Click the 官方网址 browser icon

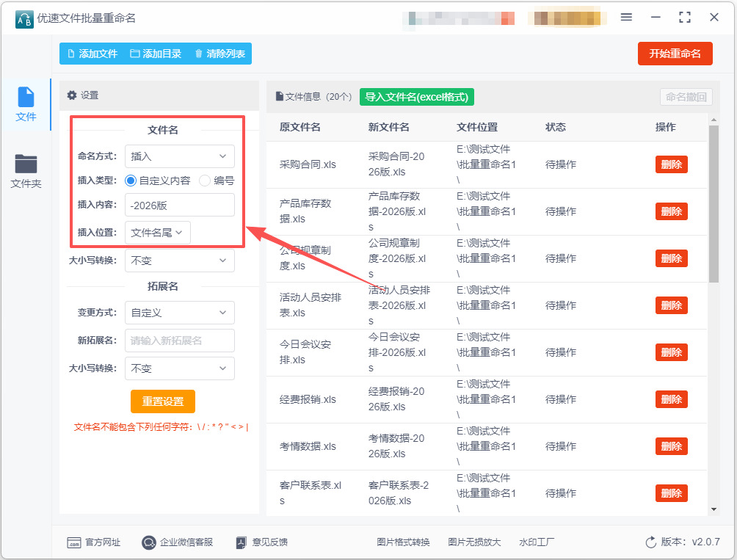point(74,542)
